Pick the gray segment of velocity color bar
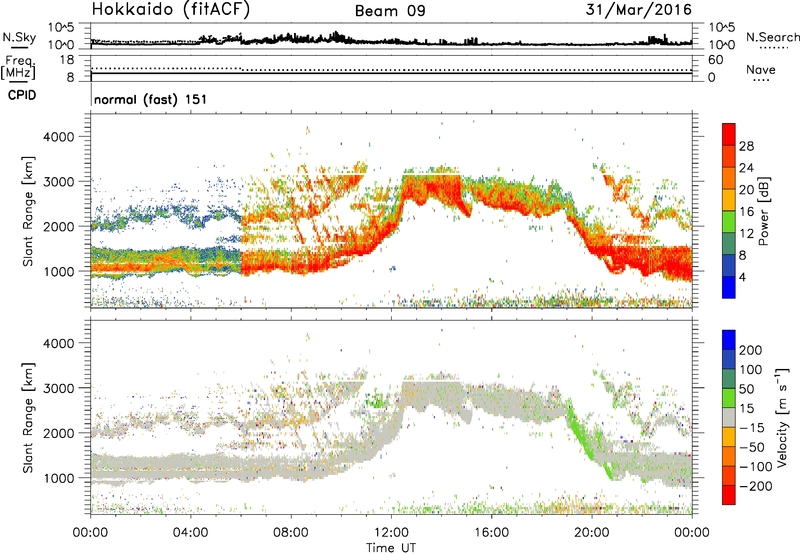 tap(729, 418)
